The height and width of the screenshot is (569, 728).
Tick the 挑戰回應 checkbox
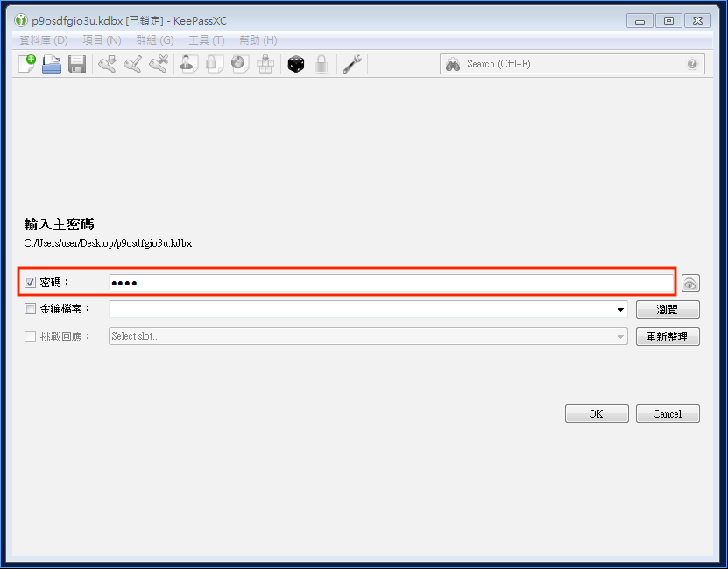31,336
